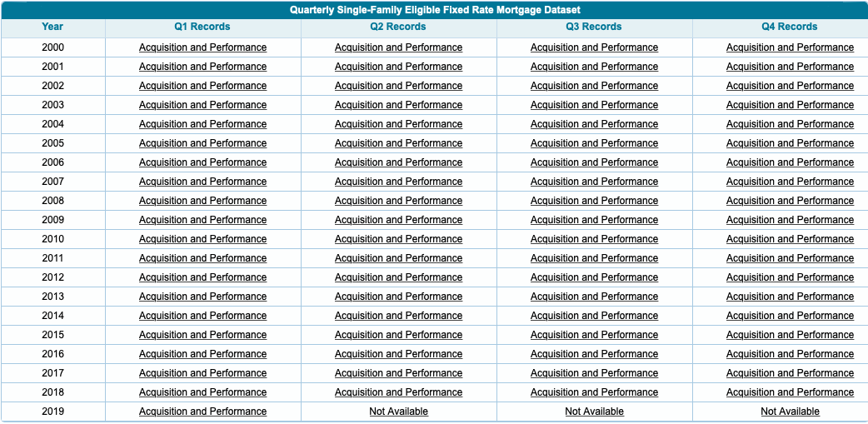This screenshot has height=424, width=868.
Task: Open 2019 Q1 Acquisition and Performance link
Action: click(x=202, y=412)
